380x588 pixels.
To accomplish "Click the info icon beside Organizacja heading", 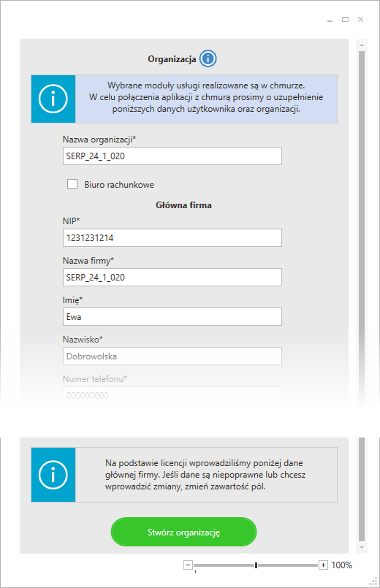I will pyautogui.click(x=208, y=58).
